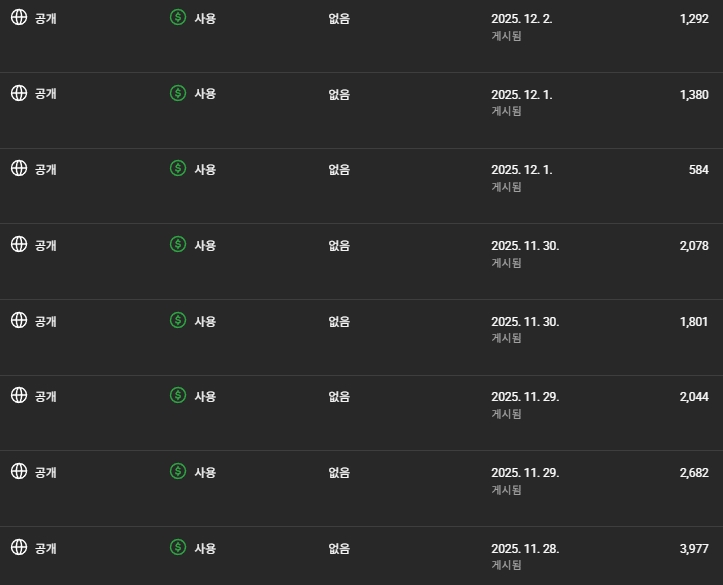The width and height of the screenshot is (723, 585).
Task: Click the monetization dollar icon in the 1,801 views row
Action: point(178,320)
